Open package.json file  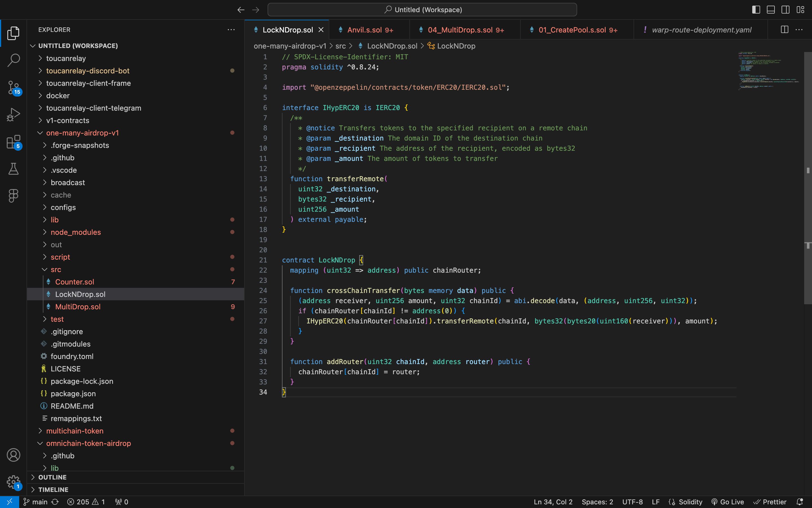pyautogui.click(x=136, y=393)
